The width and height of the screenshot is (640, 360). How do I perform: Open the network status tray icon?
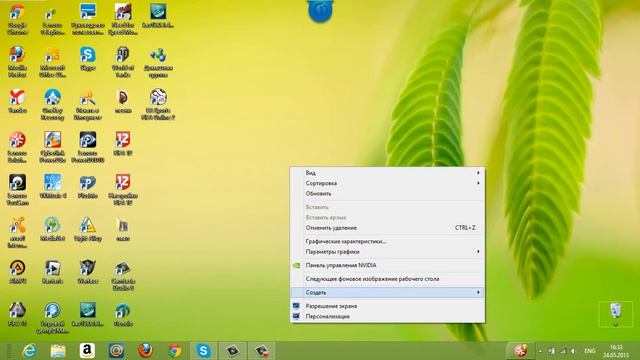coord(563,351)
